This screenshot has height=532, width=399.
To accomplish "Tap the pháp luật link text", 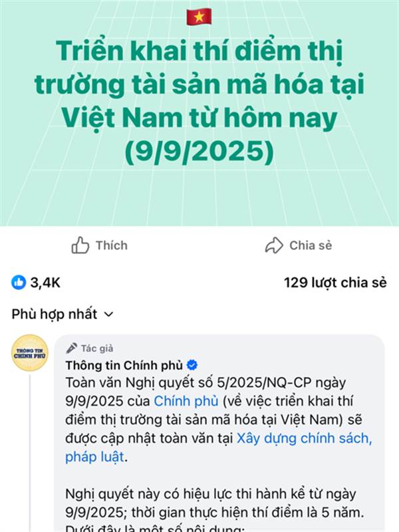I will click(x=94, y=457).
